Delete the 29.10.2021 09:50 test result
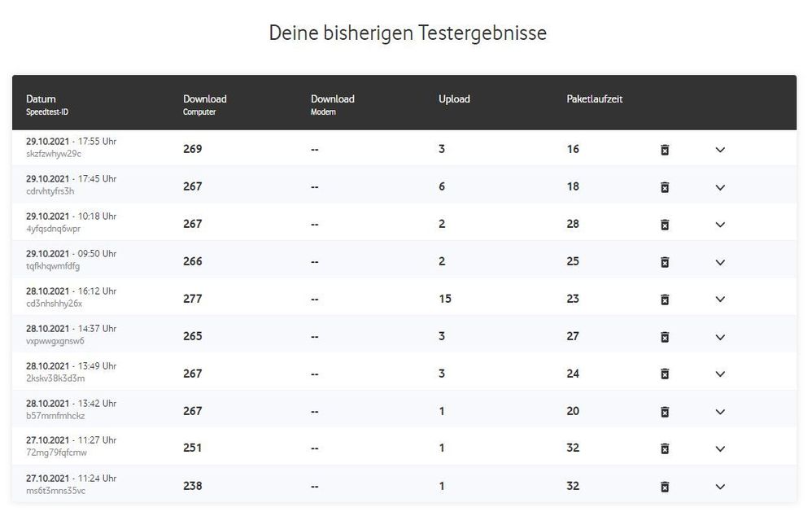Screen dimensions: 812x516 pyautogui.click(x=665, y=262)
